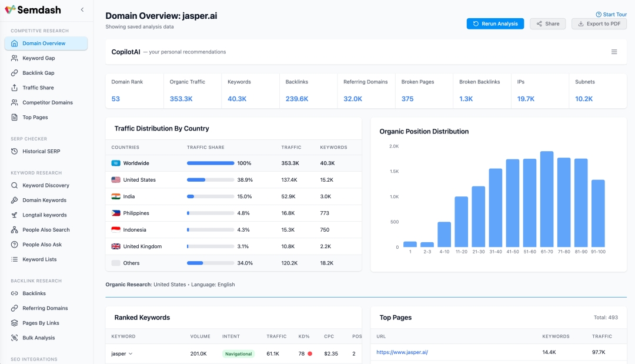
Task: Open the https://www.jasper.ai/ link
Action: pyautogui.click(x=402, y=352)
